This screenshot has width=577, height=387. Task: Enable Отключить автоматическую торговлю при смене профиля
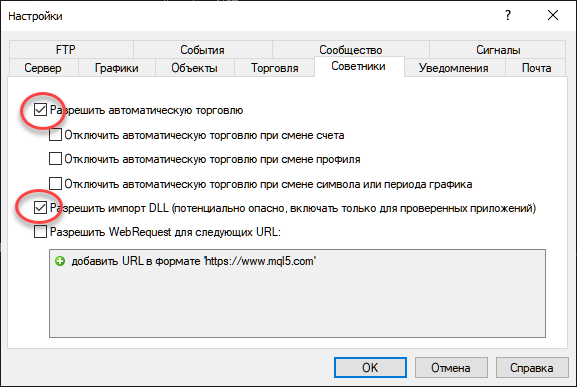[x=55, y=159]
